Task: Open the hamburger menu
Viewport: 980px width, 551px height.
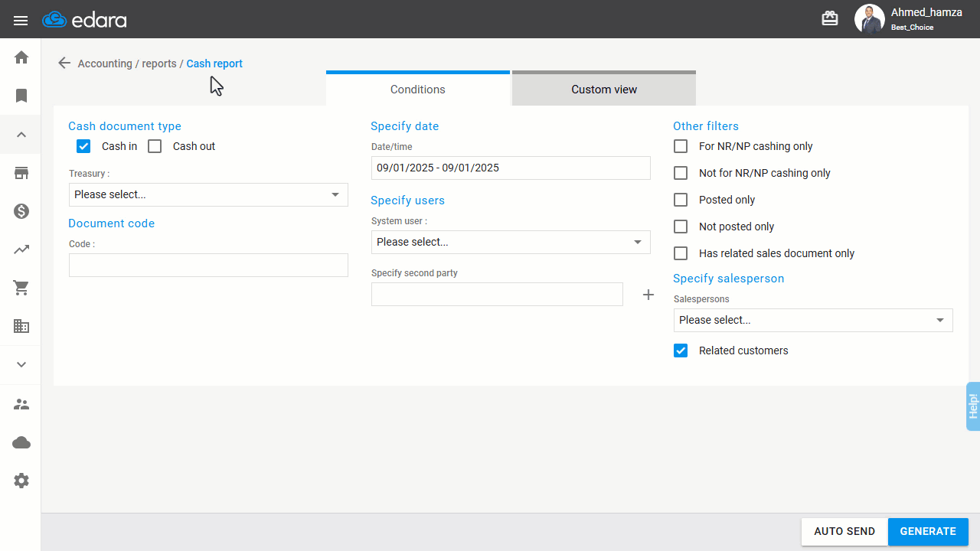Action: [21, 21]
